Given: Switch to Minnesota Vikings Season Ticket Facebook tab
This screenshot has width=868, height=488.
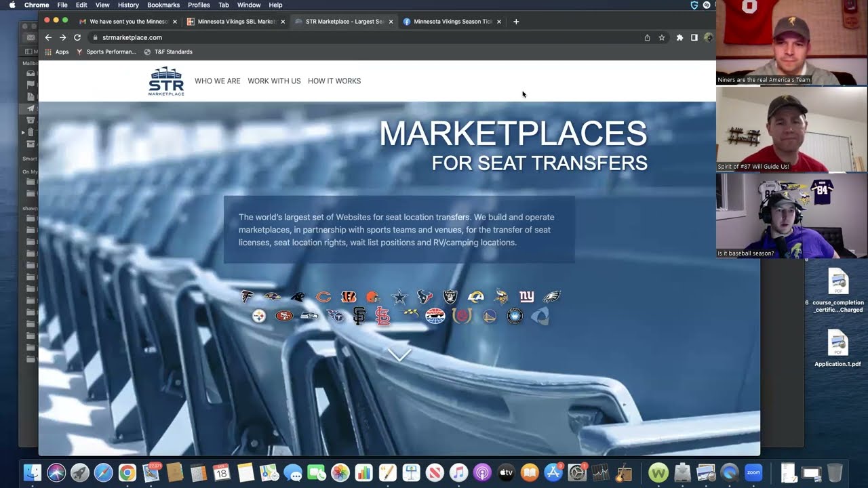Looking at the screenshot, I should click(452, 22).
